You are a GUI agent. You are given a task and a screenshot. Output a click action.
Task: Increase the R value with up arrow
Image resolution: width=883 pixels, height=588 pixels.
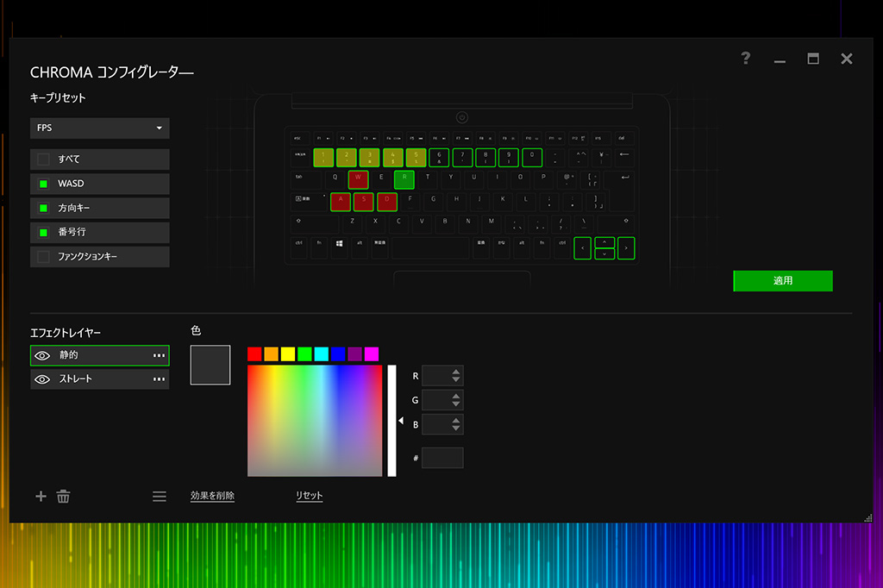pos(456,371)
